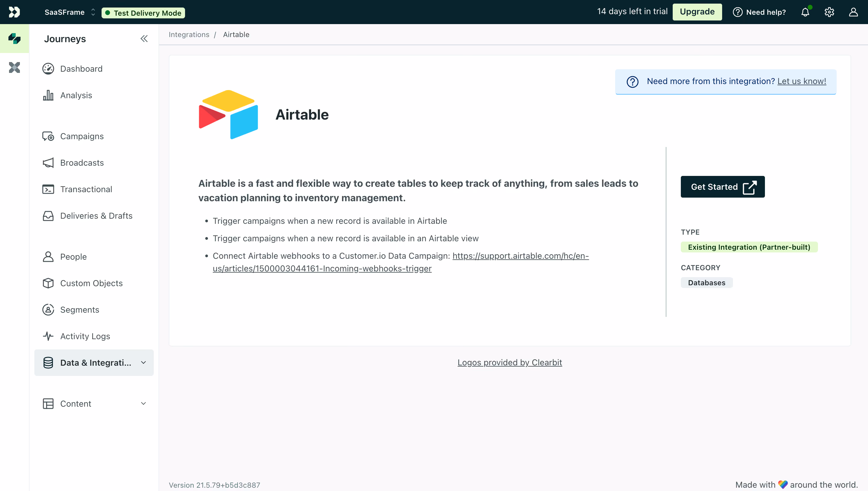This screenshot has height=491, width=868.
Task: Open the user account icon
Action: pyautogui.click(x=853, y=12)
